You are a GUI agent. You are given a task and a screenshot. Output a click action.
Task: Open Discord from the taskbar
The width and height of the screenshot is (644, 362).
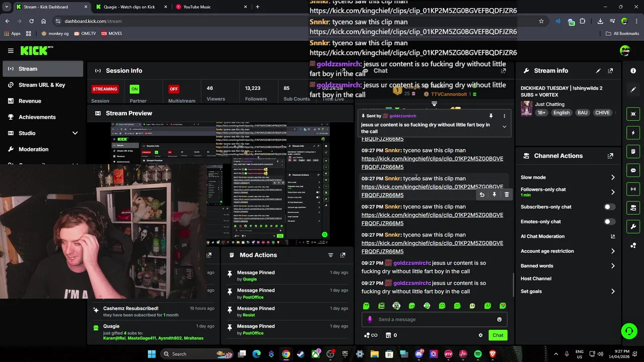coord(419,354)
